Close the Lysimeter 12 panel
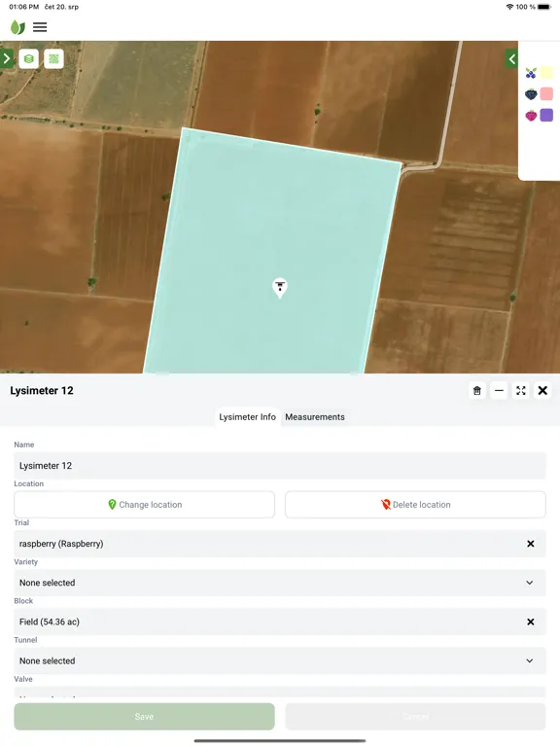The image size is (560, 747). coord(542,391)
